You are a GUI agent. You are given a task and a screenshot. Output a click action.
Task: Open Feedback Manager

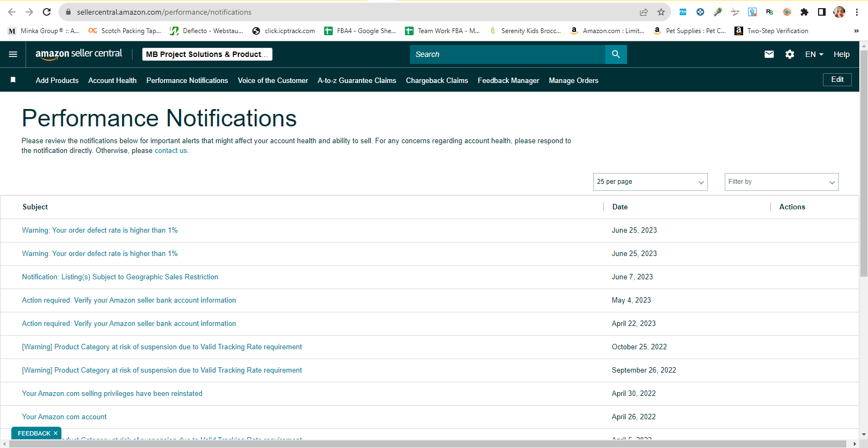509,80
